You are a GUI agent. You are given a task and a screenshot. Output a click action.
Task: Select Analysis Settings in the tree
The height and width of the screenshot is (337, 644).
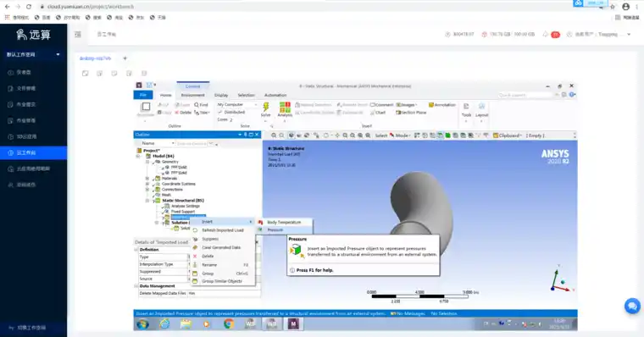coord(186,206)
